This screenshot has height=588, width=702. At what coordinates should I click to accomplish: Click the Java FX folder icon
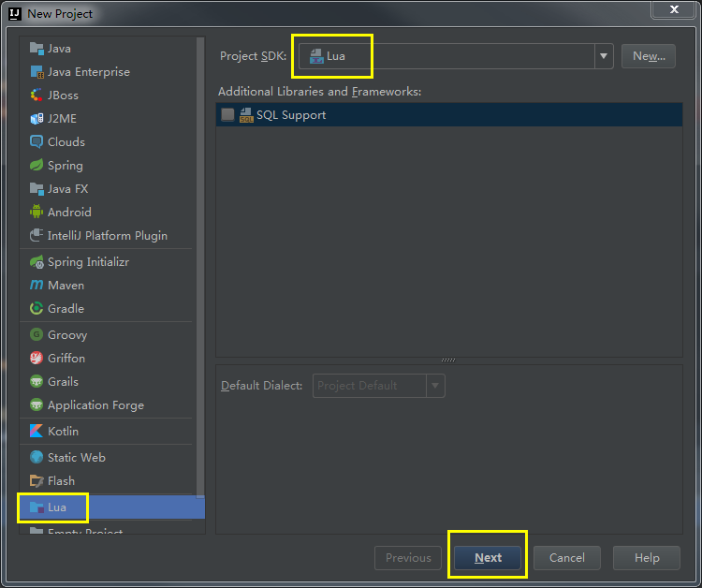(37, 188)
